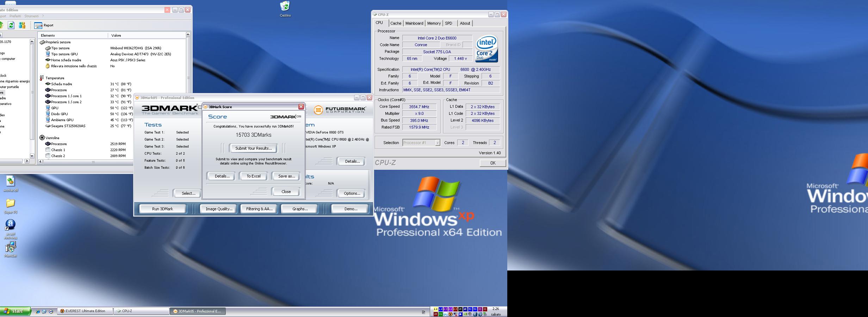
Task: Switch to the Memory tab in CPU-Z
Action: (434, 23)
